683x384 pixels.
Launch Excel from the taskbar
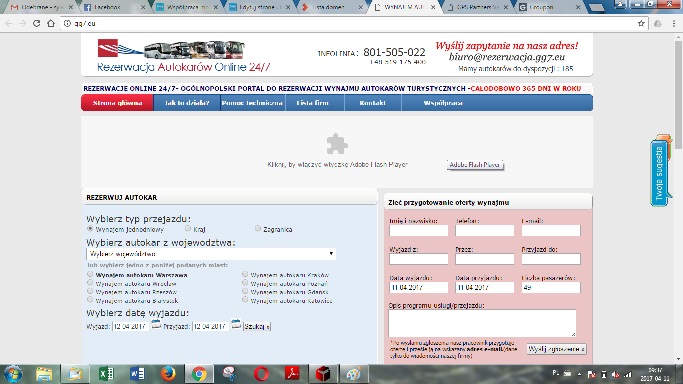(106, 374)
